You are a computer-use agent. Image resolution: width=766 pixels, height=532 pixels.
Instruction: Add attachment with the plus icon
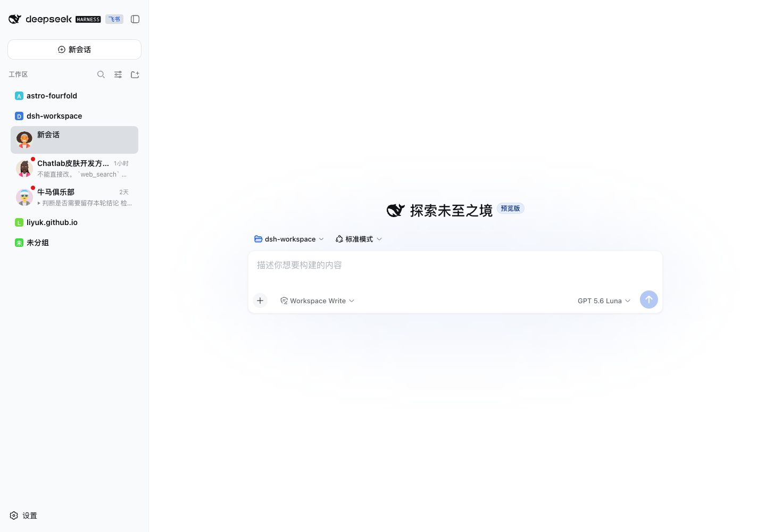click(x=260, y=301)
